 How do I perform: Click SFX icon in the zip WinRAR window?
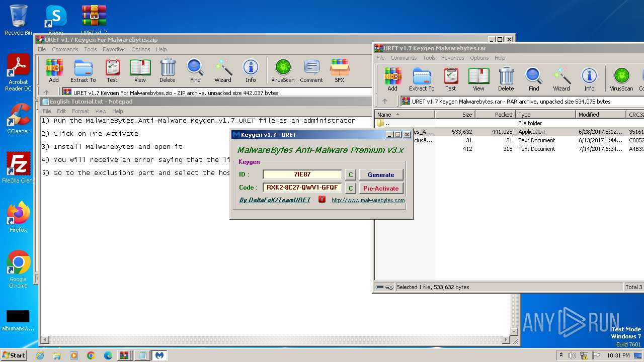pos(340,71)
